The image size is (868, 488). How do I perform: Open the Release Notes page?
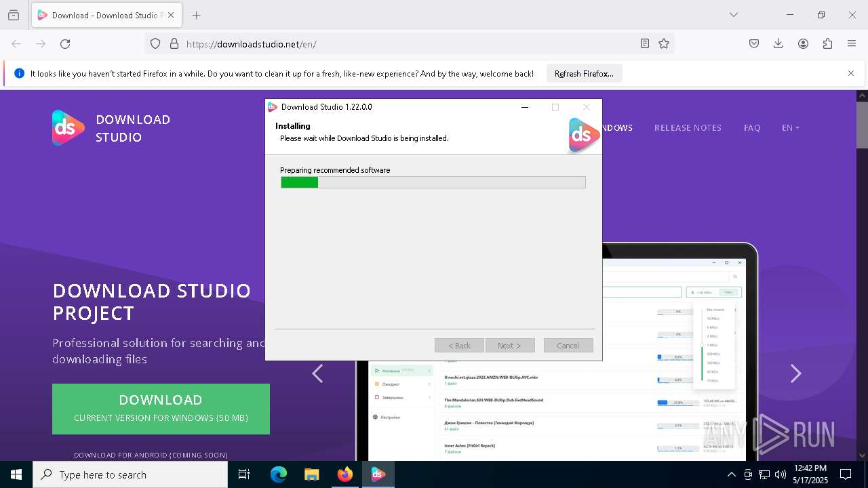click(x=688, y=127)
